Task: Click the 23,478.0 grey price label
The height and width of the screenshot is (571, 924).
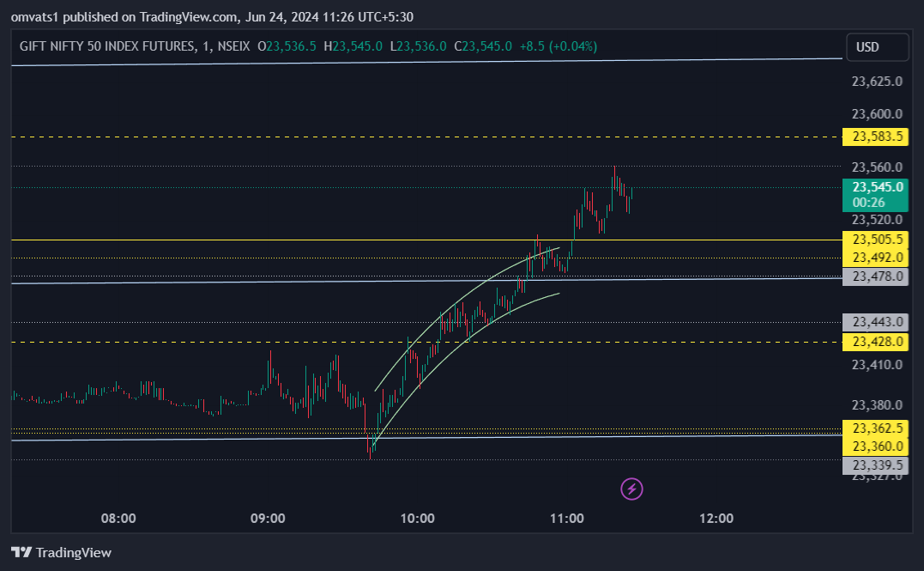Action: [x=876, y=276]
